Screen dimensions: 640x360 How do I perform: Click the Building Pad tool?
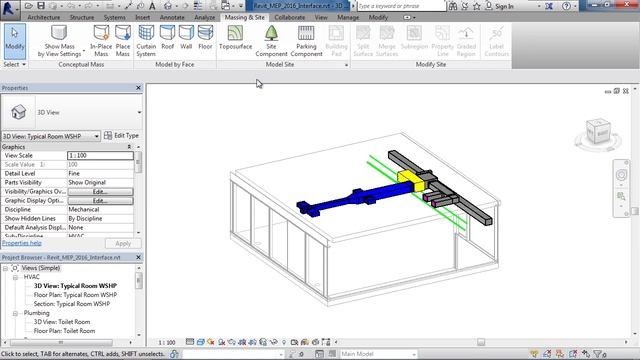[336, 41]
